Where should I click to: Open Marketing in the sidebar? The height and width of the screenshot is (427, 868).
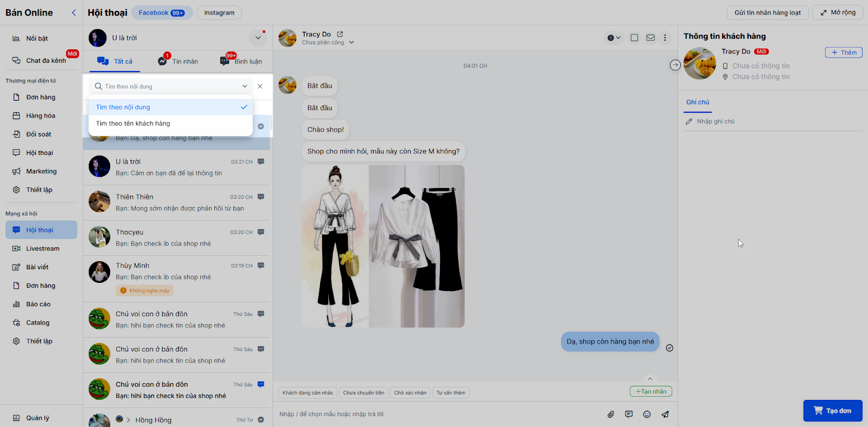pos(41,171)
